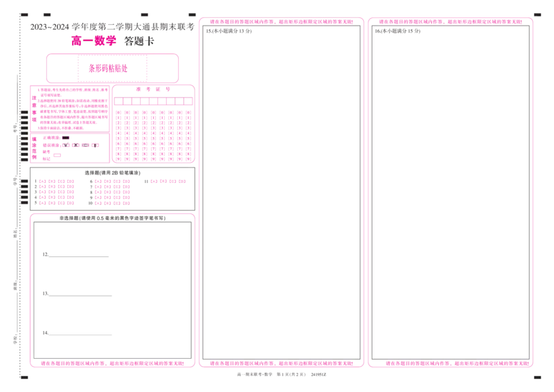The height and width of the screenshot is (392, 554).
Task: Click the second small bubble grid block
Action: (x=112, y=191)
